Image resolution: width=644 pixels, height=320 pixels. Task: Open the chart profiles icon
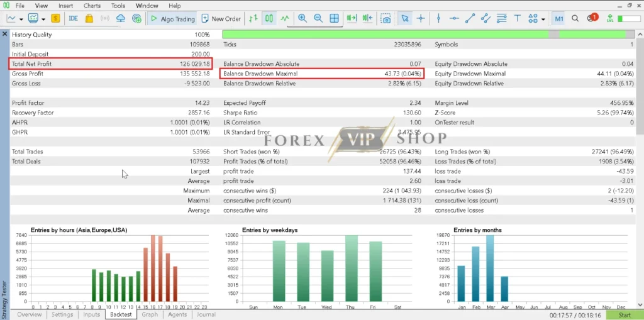(x=33, y=18)
